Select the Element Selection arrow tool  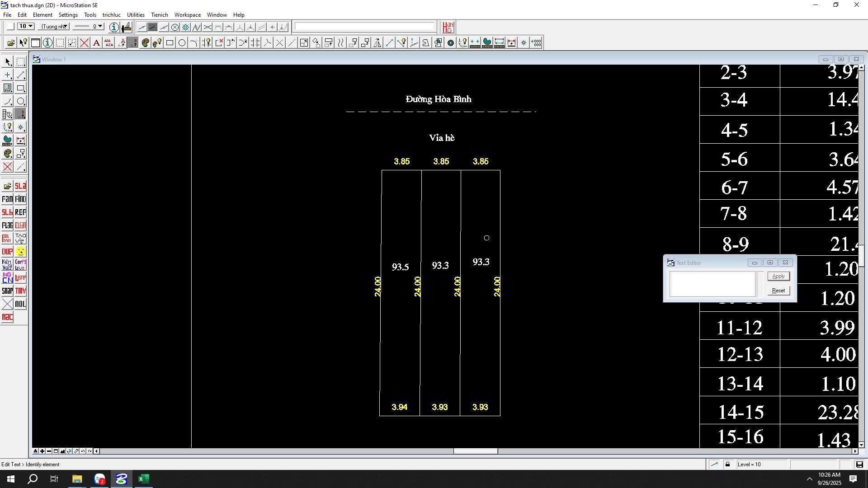[x=8, y=62]
